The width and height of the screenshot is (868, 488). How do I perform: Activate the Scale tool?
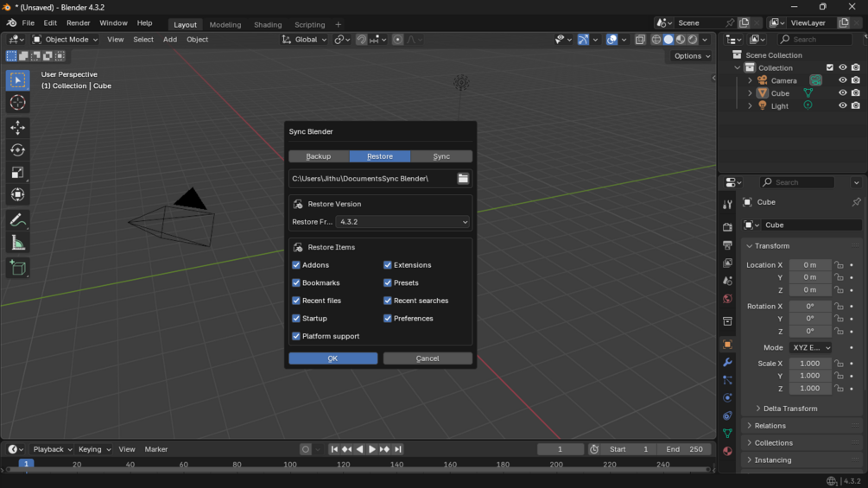pos(18,173)
